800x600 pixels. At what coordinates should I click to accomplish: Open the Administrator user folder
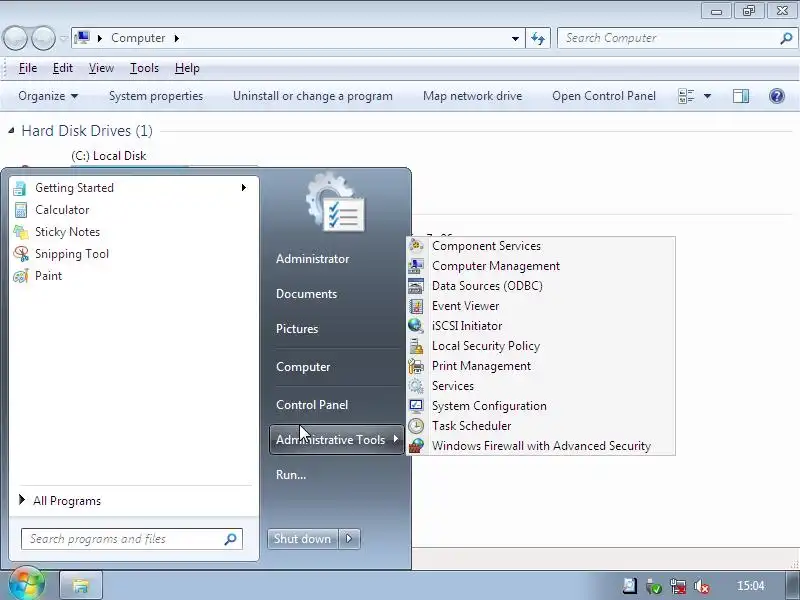click(x=313, y=259)
